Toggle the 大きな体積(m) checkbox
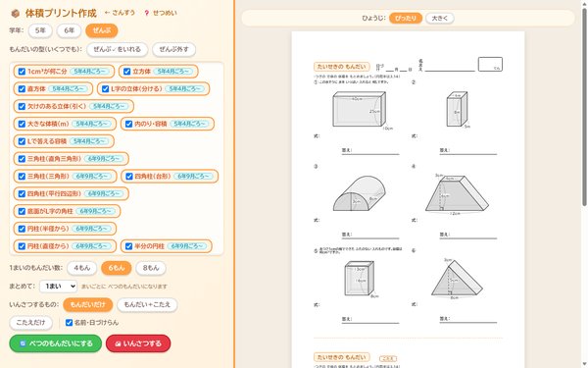The image size is (588, 368). coord(22,124)
